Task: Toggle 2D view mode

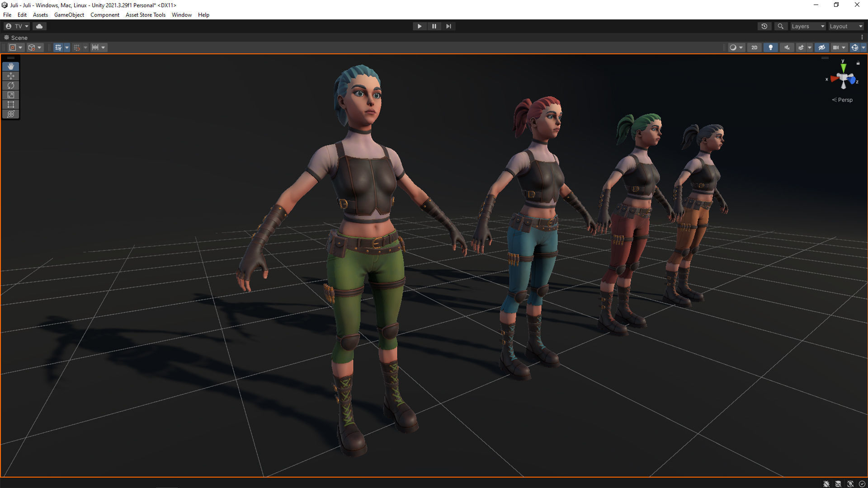Action: pyautogui.click(x=754, y=47)
